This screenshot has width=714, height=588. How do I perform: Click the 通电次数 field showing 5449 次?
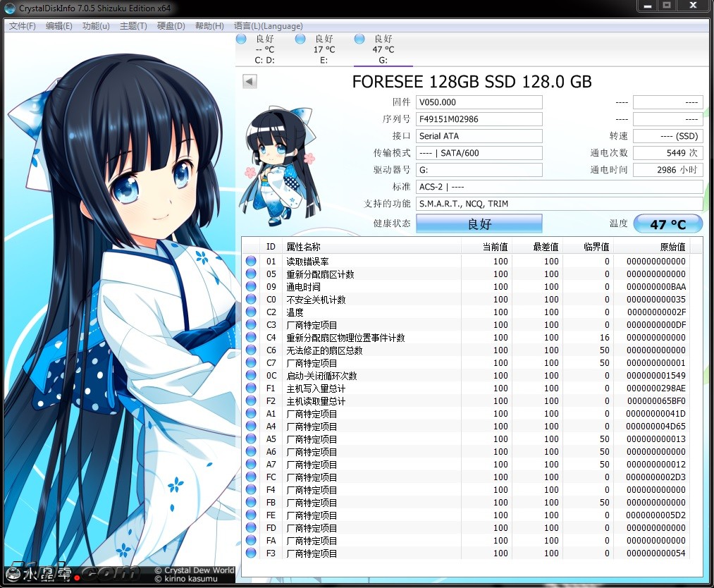click(x=668, y=153)
